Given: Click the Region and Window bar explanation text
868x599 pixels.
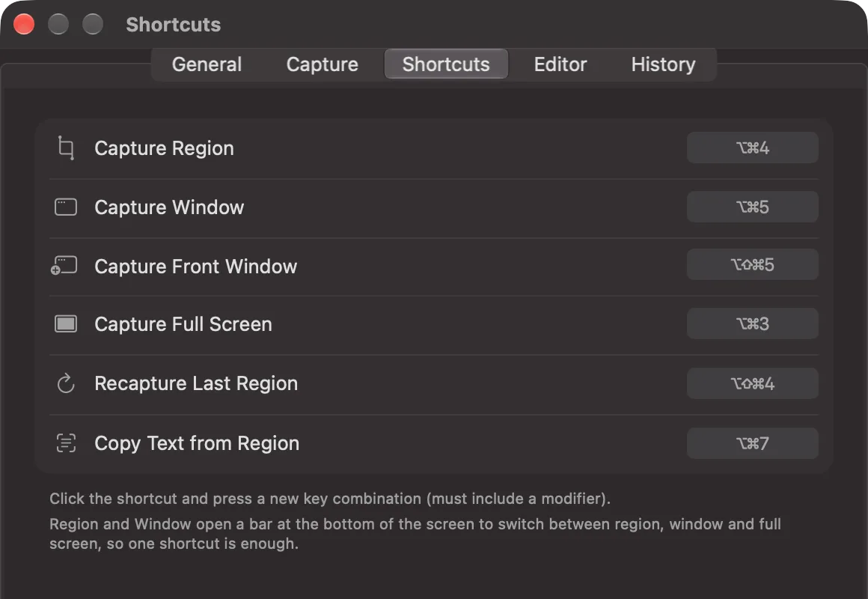Looking at the screenshot, I should 415,534.
